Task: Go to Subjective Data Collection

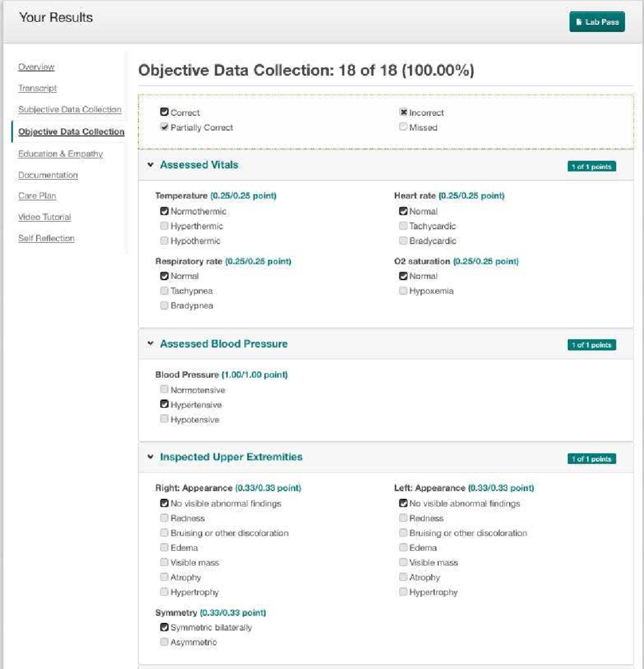Action: coord(70,109)
